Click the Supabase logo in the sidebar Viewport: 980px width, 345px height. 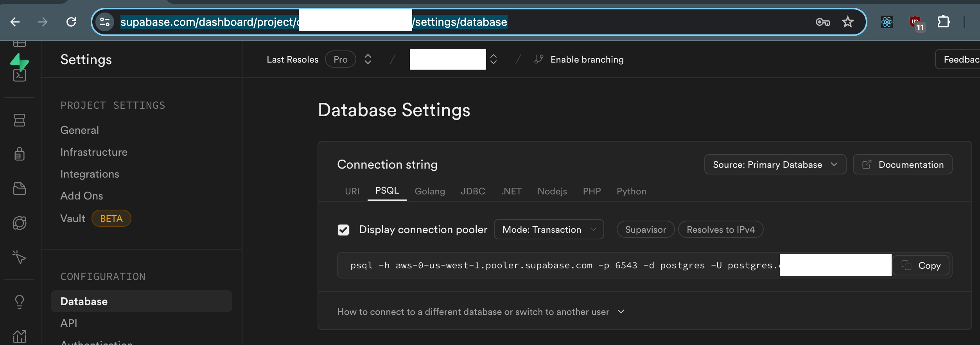(20, 62)
